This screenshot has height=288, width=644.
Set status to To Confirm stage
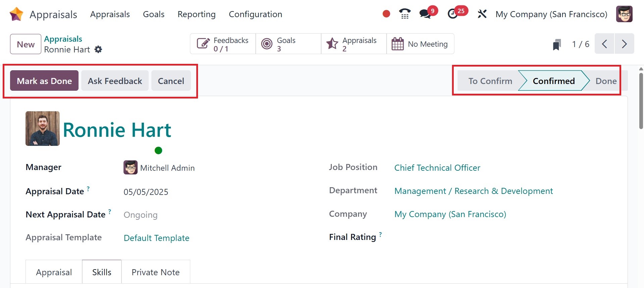490,81
